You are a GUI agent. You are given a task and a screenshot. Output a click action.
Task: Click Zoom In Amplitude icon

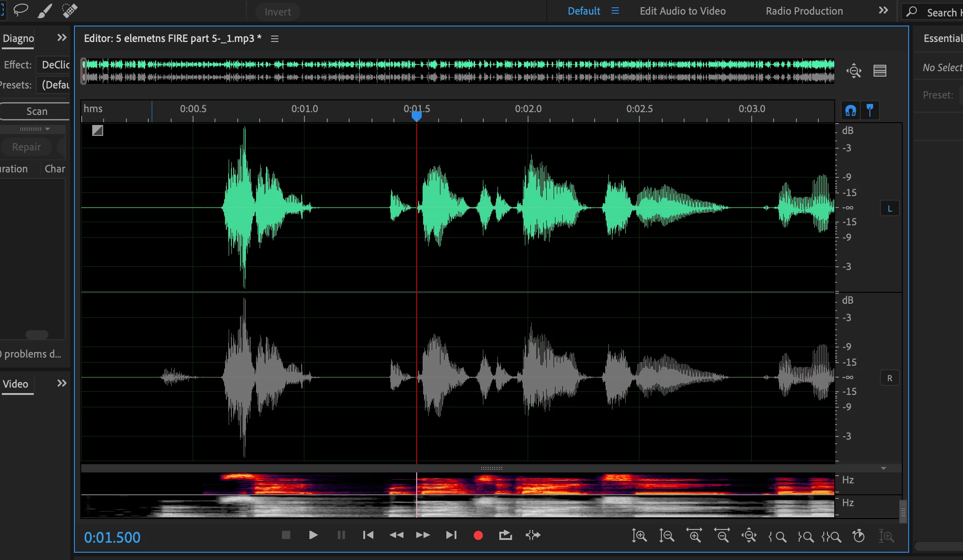(x=639, y=536)
